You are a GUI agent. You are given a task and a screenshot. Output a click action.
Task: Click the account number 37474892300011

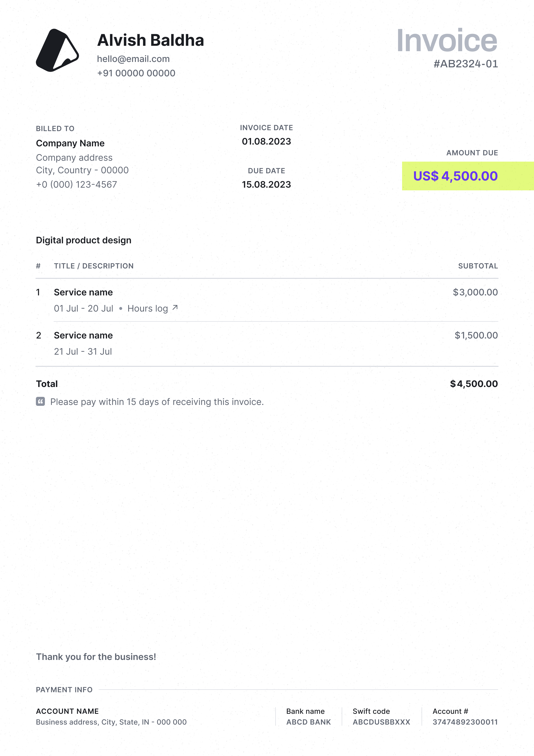click(x=465, y=722)
